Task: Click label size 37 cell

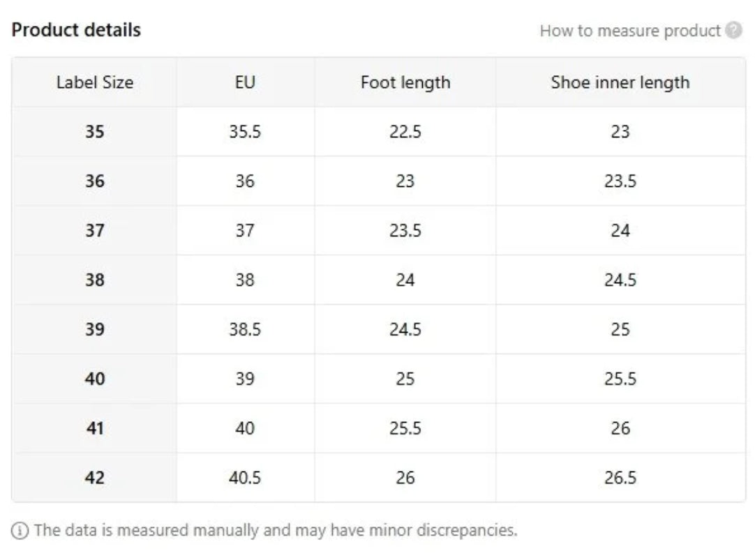Action: pos(94,231)
